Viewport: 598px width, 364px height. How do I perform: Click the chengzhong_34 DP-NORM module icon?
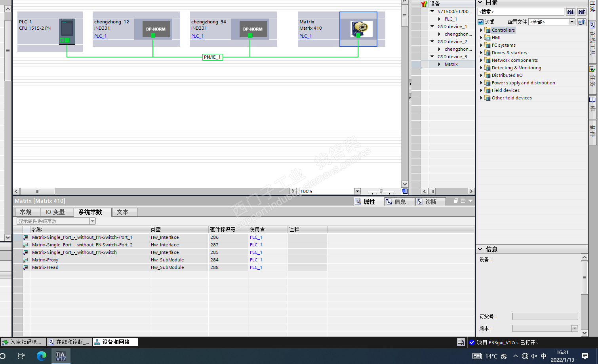tap(253, 29)
